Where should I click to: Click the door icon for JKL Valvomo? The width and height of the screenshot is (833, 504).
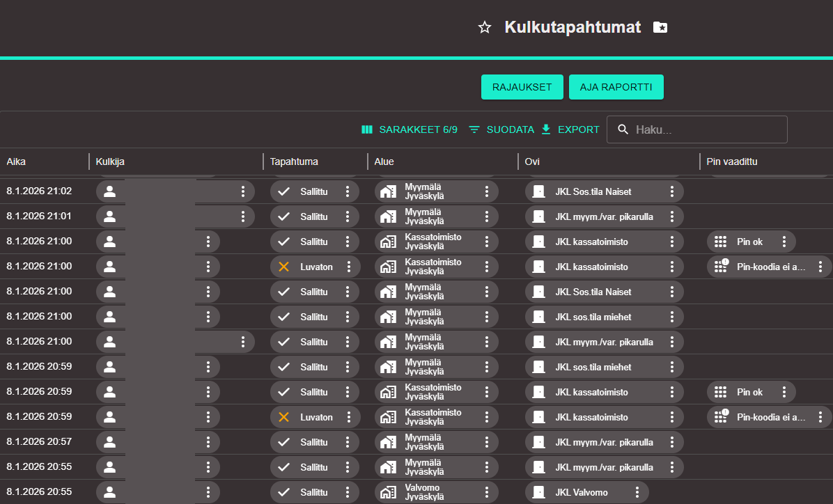[538, 493]
